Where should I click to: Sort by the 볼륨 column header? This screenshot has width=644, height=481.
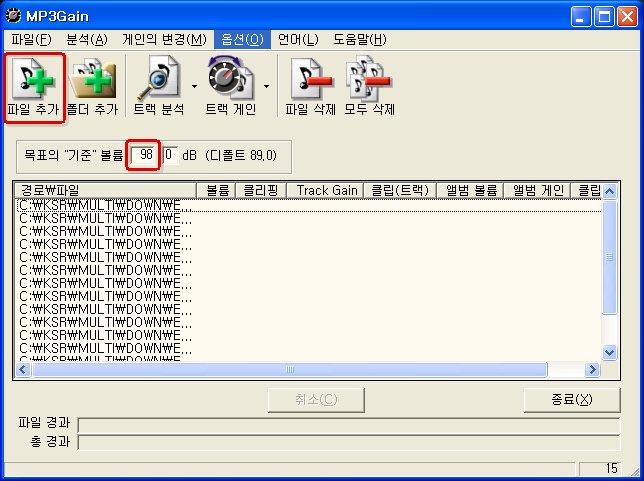point(216,191)
